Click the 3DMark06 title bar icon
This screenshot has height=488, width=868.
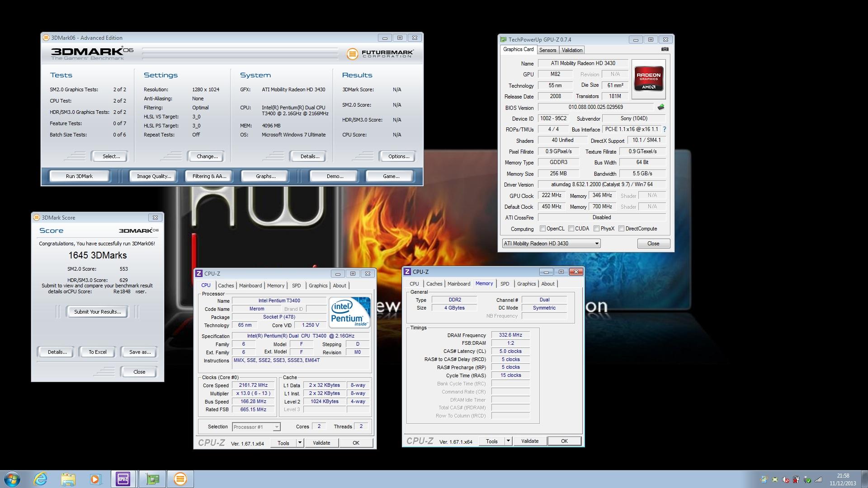tap(46, 38)
